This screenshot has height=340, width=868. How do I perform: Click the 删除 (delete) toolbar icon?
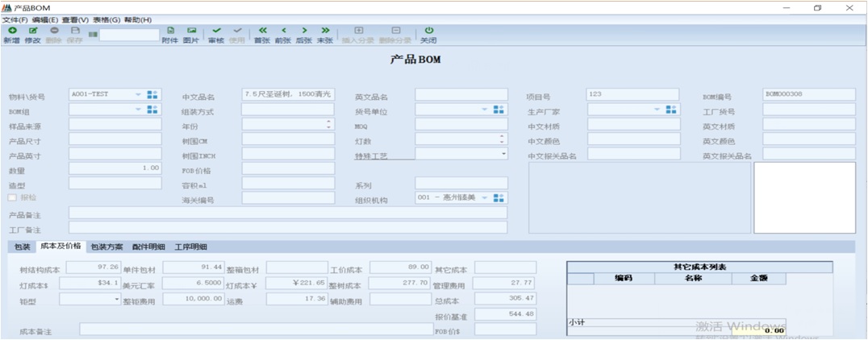[x=54, y=31]
